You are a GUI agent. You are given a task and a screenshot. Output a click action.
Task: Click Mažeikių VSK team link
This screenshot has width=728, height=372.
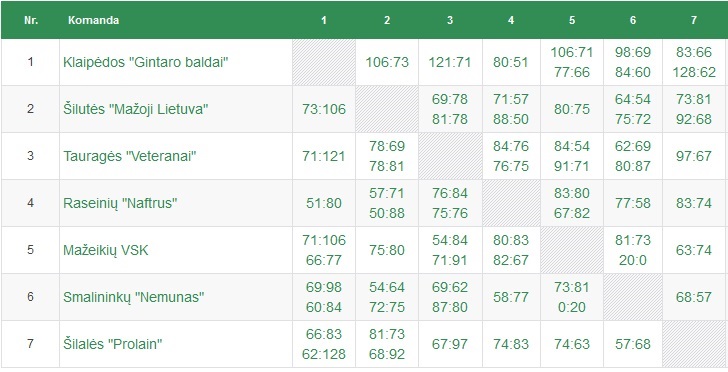(105, 250)
